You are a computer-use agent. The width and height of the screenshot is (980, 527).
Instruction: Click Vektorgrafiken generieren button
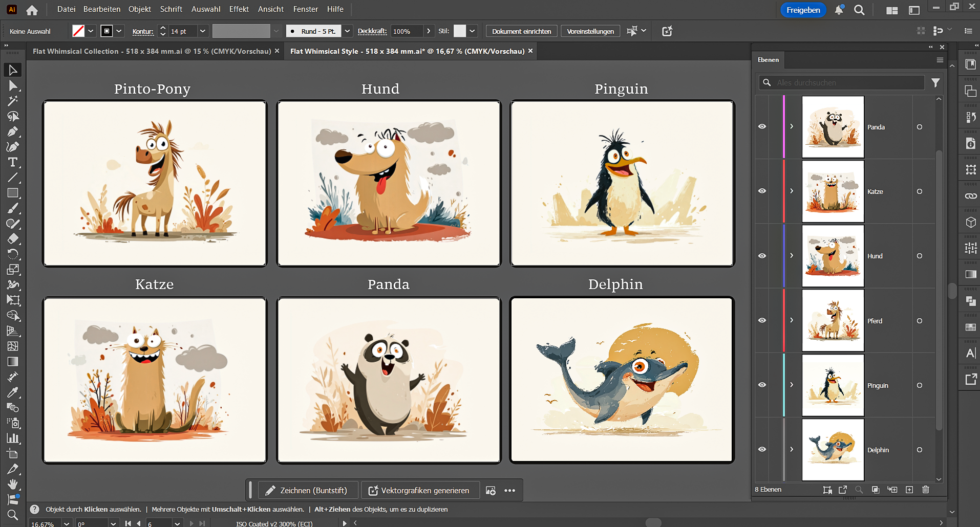pyautogui.click(x=419, y=490)
